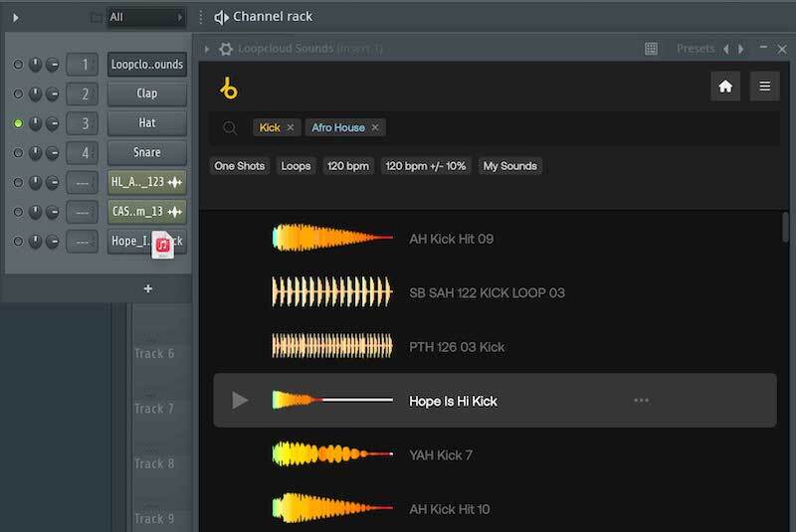This screenshot has width=796, height=532.
Task: Open the All channel filter dropdown
Action: 145,17
